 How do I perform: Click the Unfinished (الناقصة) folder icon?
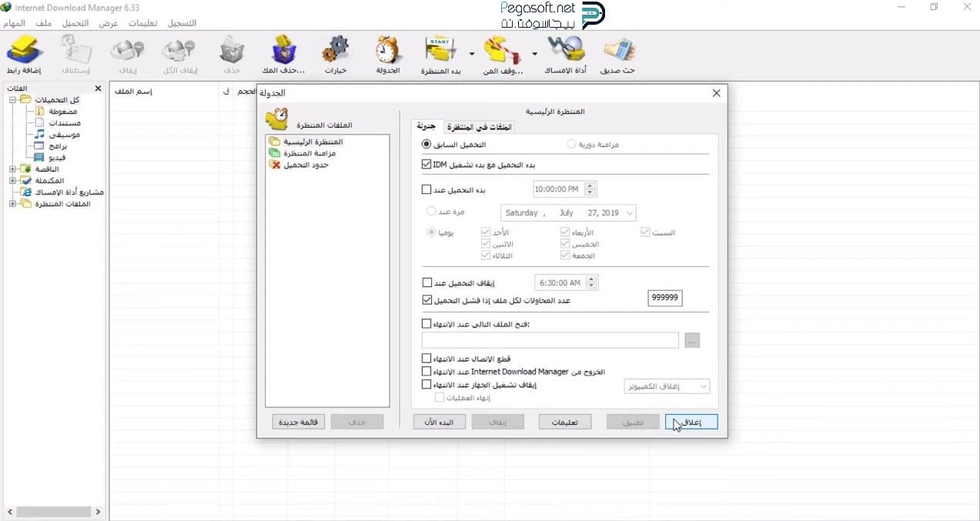(26, 169)
